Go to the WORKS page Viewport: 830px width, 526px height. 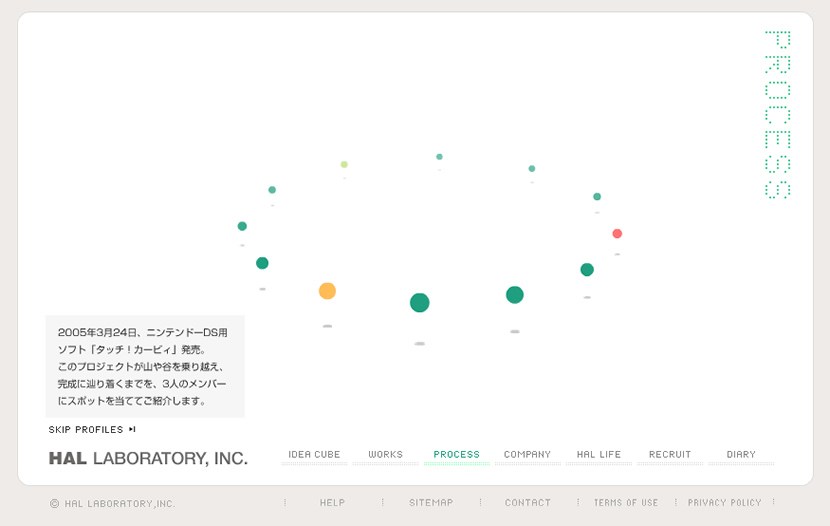[x=385, y=455]
